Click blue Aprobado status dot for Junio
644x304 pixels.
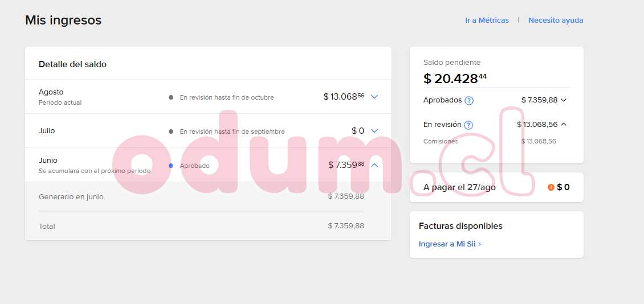pyautogui.click(x=171, y=166)
